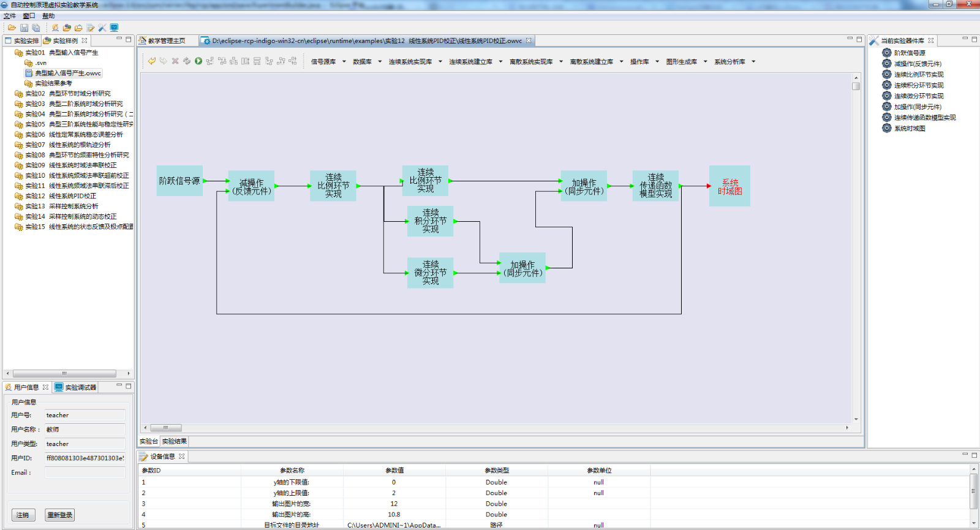
Task: Click the Save icon in main toolbar
Action: (24, 28)
